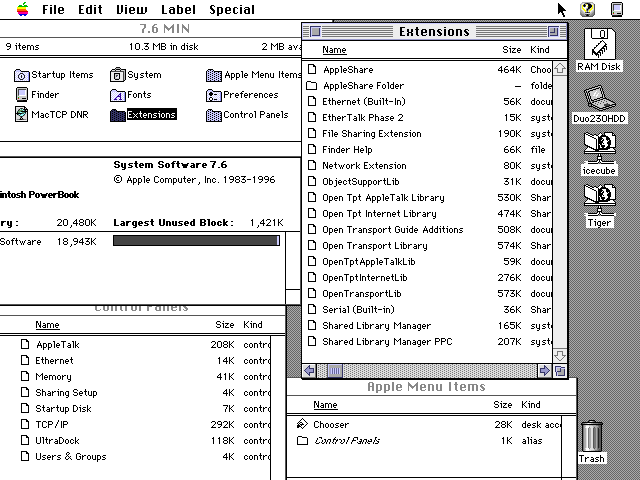Screen dimensions: 640x480
Task: Click the Extensions scroll up arrow
Action: point(560,69)
